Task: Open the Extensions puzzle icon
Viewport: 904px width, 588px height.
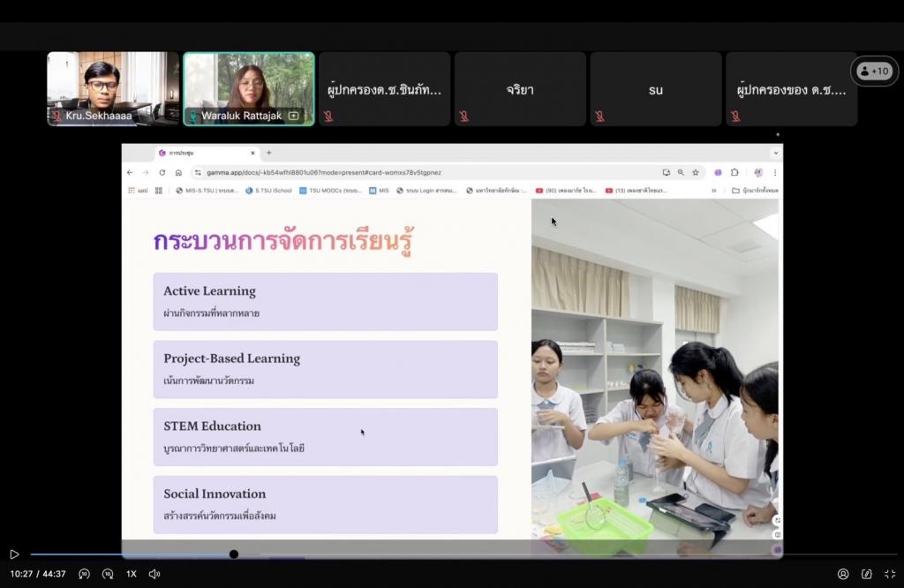Action: (x=734, y=172)
